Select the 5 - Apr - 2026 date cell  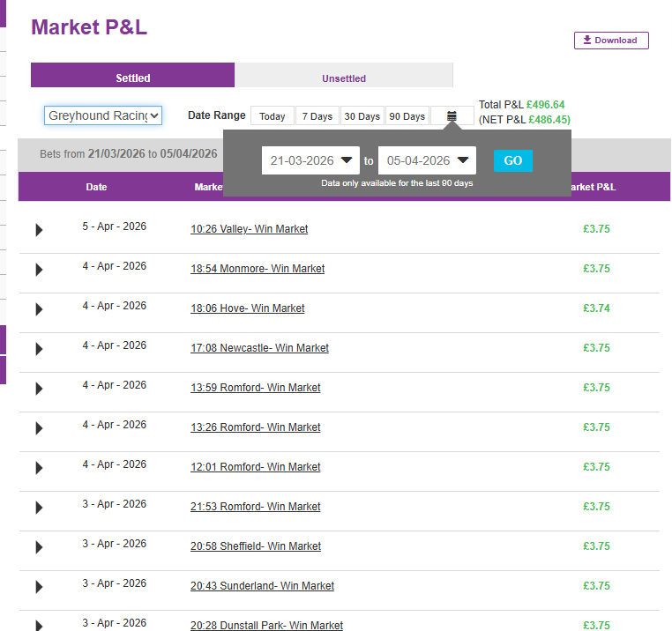(115, 226)
